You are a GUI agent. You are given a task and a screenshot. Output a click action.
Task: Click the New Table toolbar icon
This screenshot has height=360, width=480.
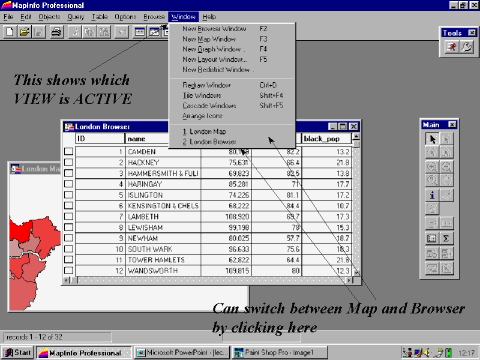click(x=10, y=32)
